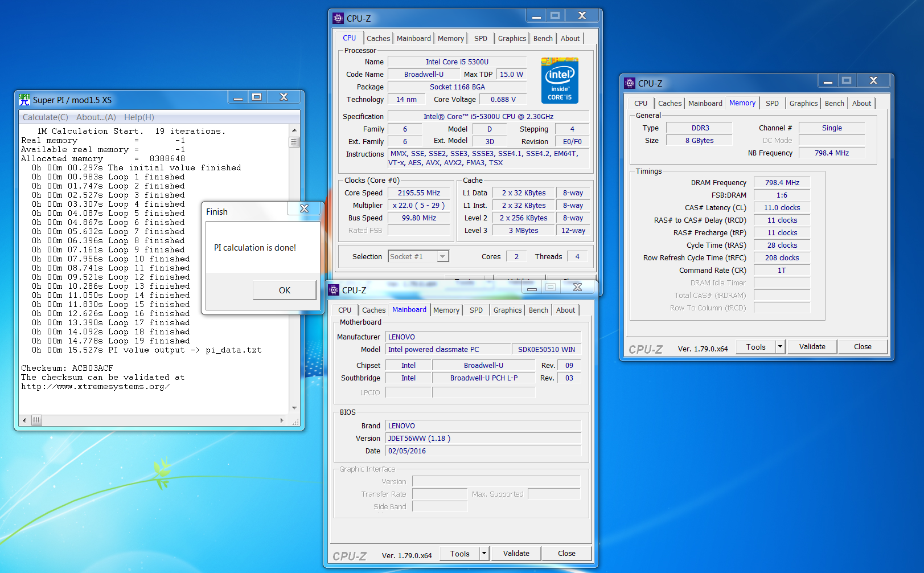Select About tab in top CPU-Z window
This screenshot has height=573, width=924.
tap(570, 38)
